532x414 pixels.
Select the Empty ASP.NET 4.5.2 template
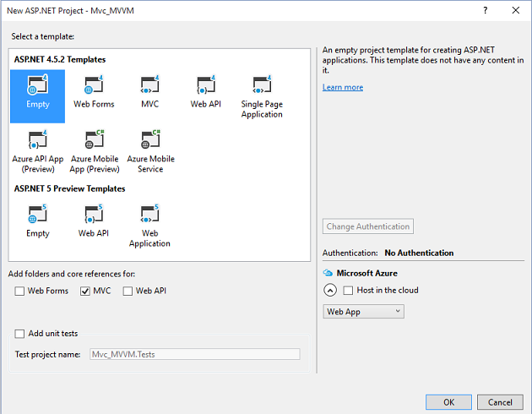click(38, 96)
